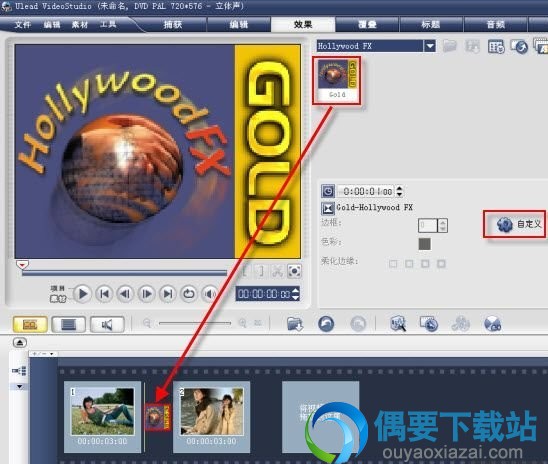
Task: Open the 文件 menu
Action: tap(23, 24)
